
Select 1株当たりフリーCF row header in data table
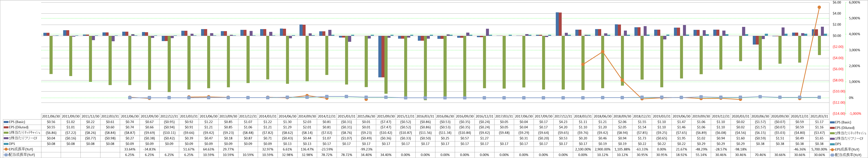tap(22, 138)
